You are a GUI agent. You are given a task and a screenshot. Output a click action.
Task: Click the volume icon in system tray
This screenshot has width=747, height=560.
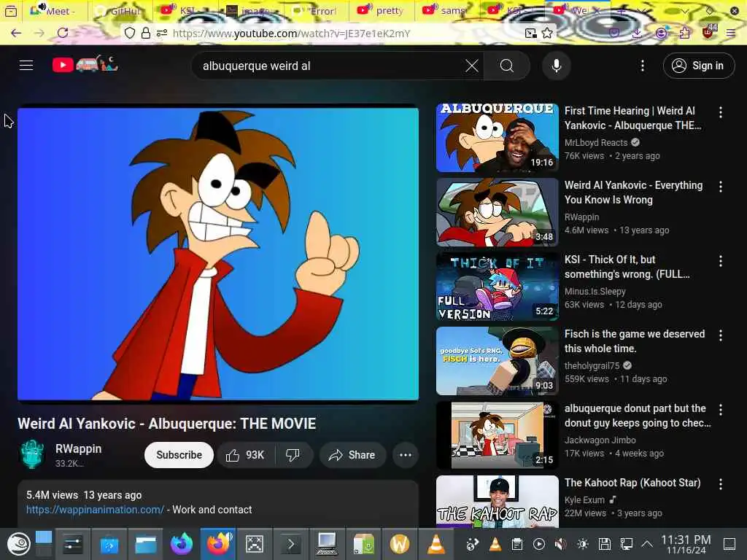(561, 544)
